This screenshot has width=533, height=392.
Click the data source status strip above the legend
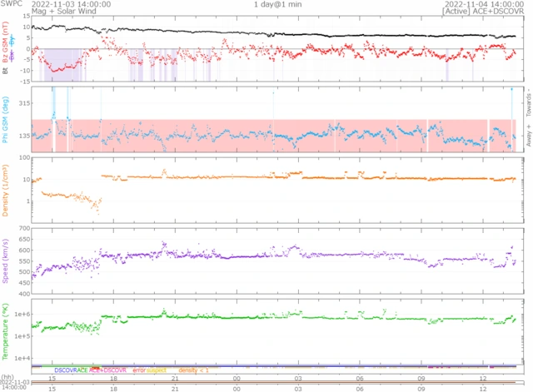click(274, 366)
